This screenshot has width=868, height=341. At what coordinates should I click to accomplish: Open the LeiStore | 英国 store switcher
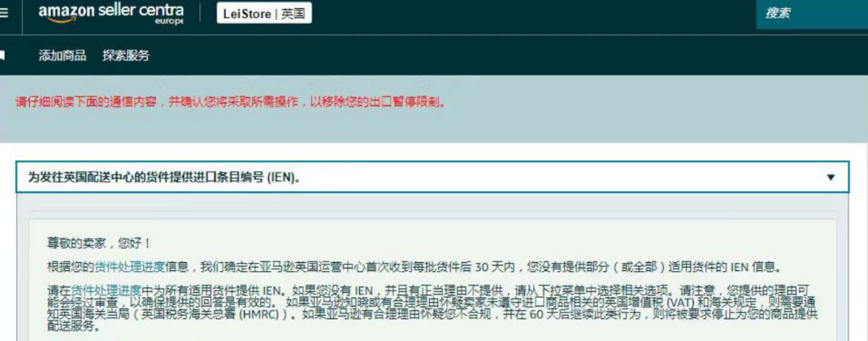(264, 14)
